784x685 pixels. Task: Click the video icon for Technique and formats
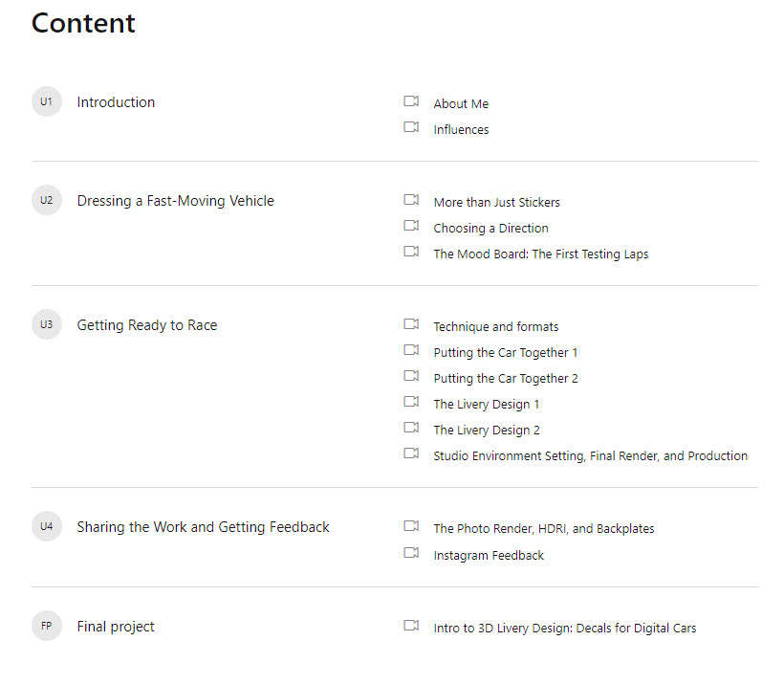411,324
